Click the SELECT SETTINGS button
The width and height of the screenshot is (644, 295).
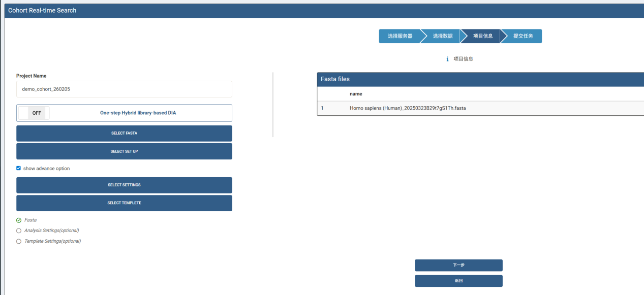(124, 185)
